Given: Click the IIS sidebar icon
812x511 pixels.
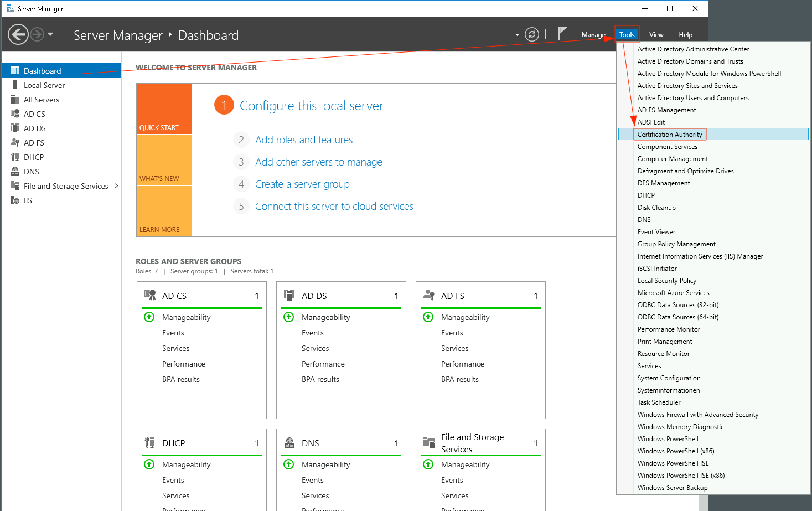Looking at the screenshot, I should pyautogui.click(x=15, y=200).
